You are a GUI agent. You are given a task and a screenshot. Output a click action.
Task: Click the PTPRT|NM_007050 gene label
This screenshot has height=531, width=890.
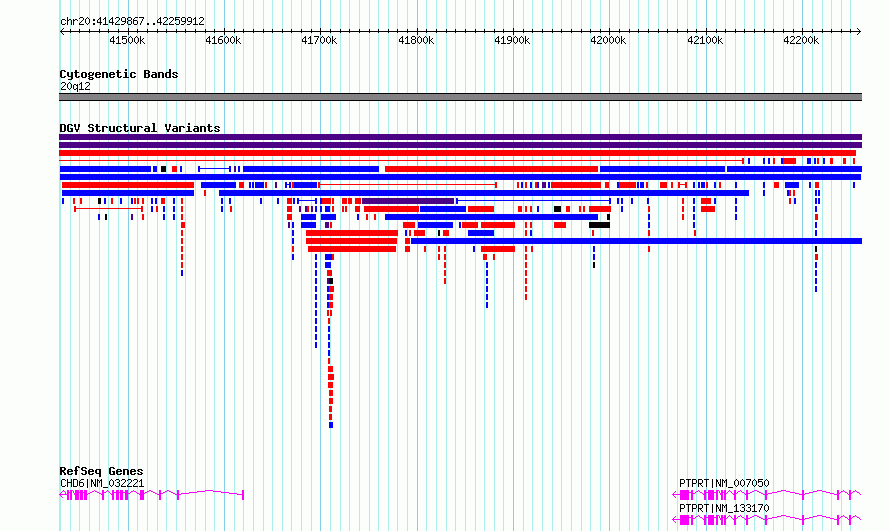pos(724,483)
